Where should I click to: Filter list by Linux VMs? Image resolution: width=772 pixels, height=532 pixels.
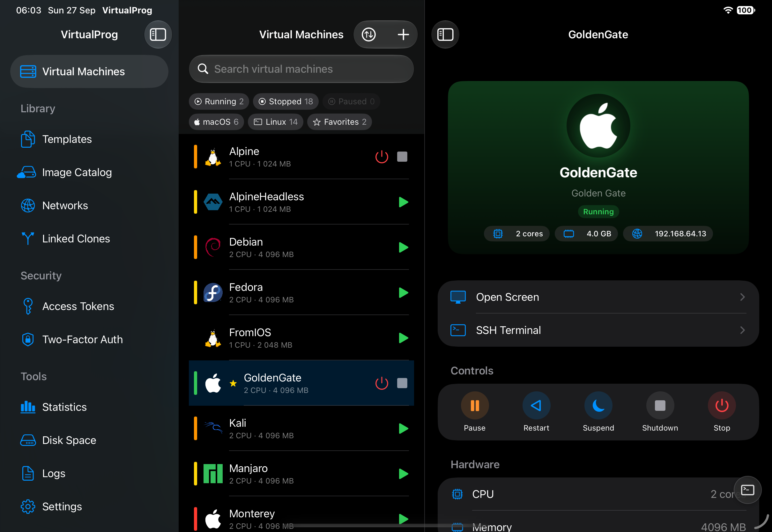pyautogui.click(x=275, y=122)
